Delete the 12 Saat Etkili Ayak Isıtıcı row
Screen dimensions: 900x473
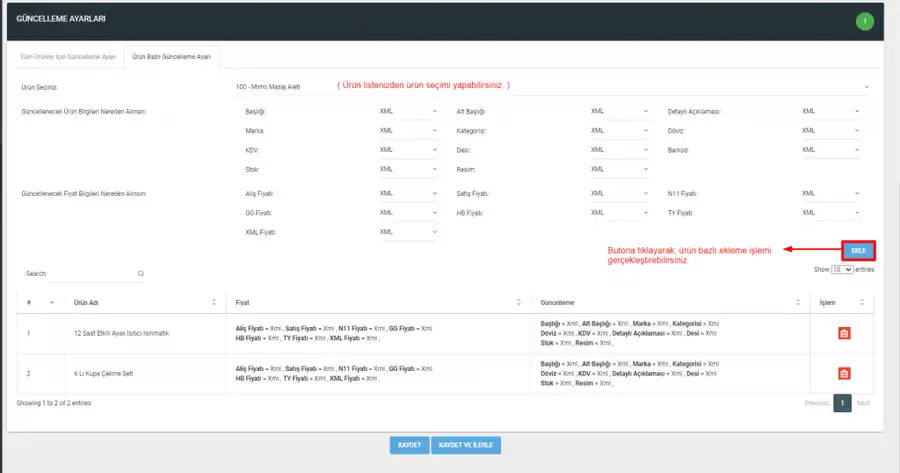coord(844,334)
